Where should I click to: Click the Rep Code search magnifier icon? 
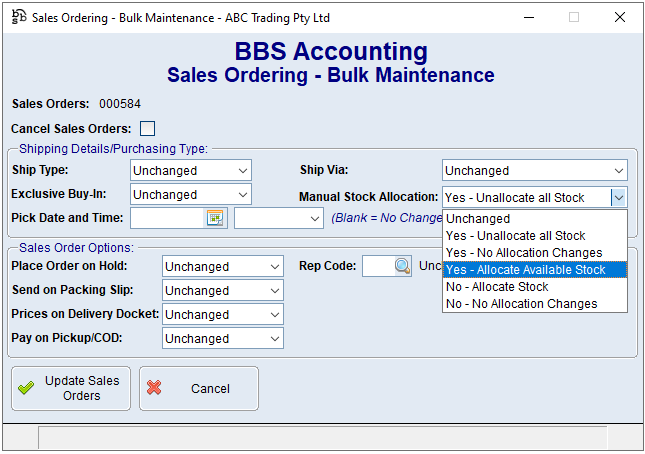pyautogui.click(x=401, y=266)
